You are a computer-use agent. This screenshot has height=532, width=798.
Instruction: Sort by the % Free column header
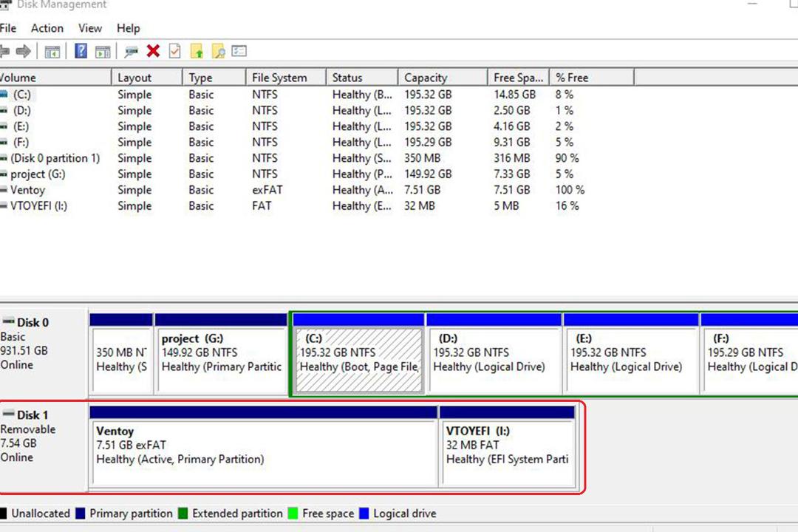[592, 78]
